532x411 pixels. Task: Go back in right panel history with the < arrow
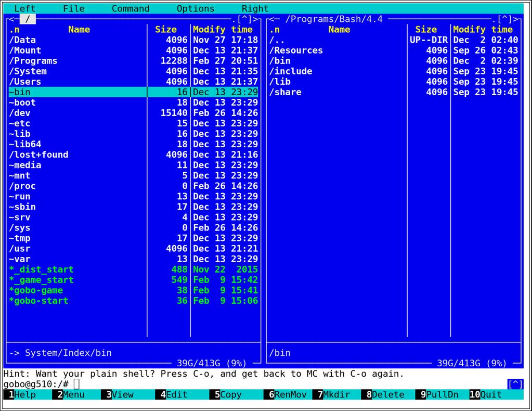click(272, 19)
